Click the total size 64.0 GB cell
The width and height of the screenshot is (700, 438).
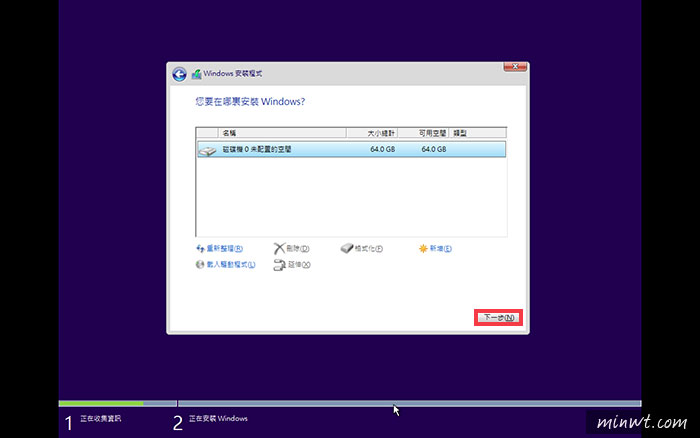pos(383,149)
